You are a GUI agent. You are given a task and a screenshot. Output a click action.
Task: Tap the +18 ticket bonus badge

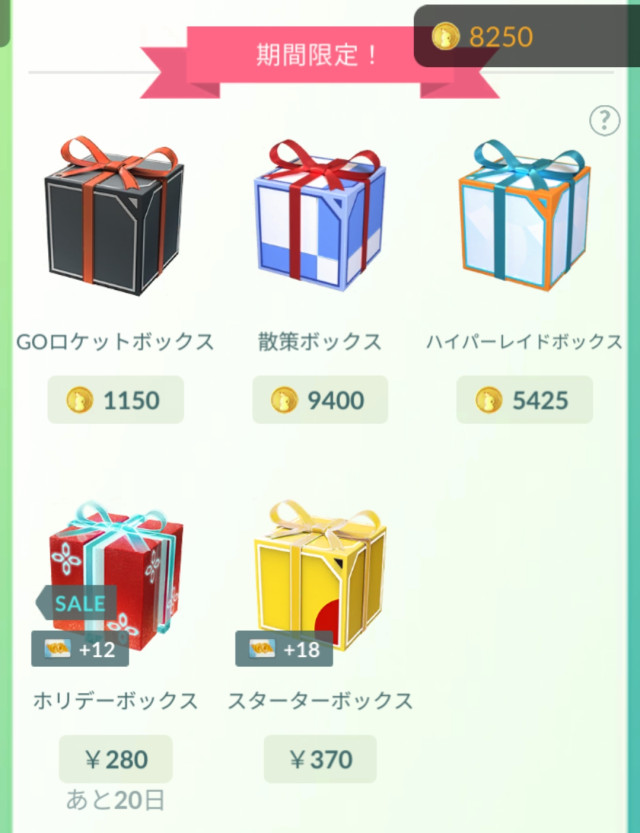coord(284,649)
